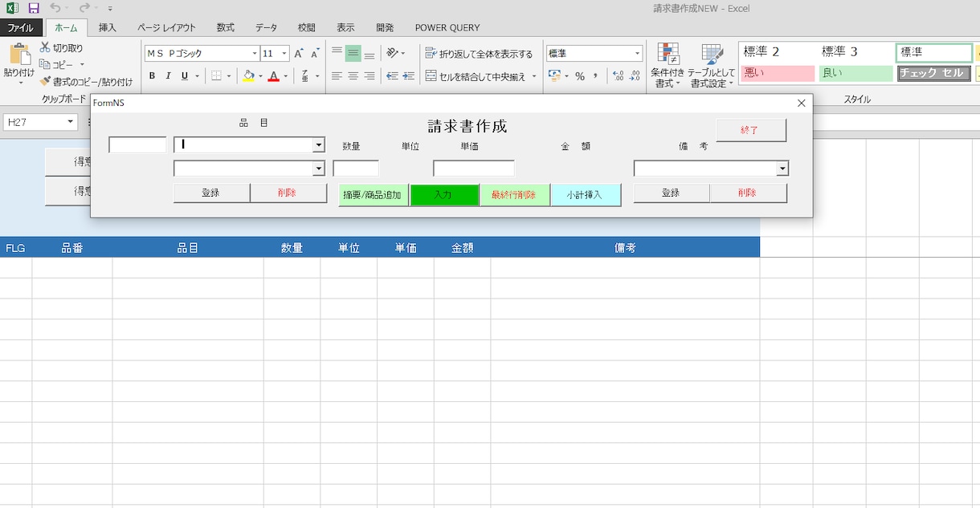Image resolution: width=980 pixels, height=508 pixels.
Task: Switch to the ページ レイアウト tab
Action: [166, 27]
